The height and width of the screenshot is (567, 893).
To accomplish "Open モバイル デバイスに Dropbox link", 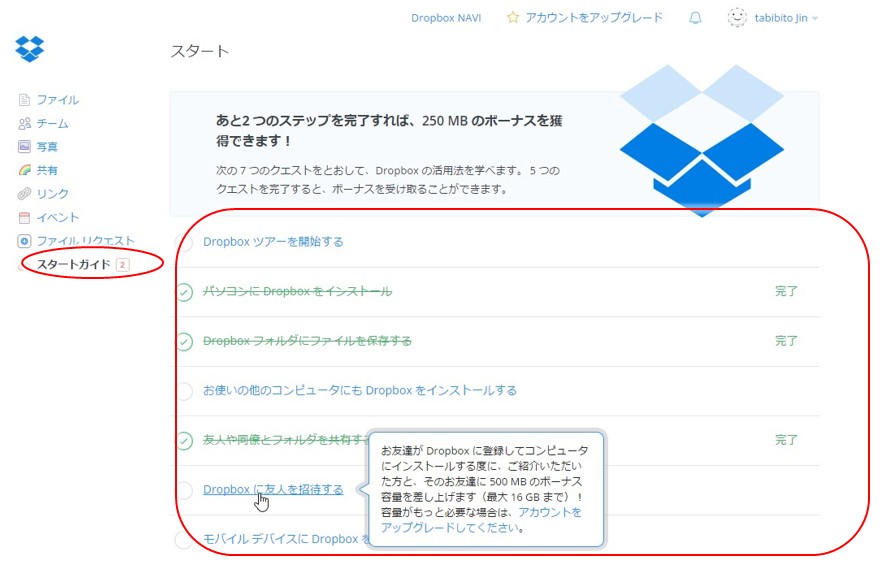I will tap(286, 539).
